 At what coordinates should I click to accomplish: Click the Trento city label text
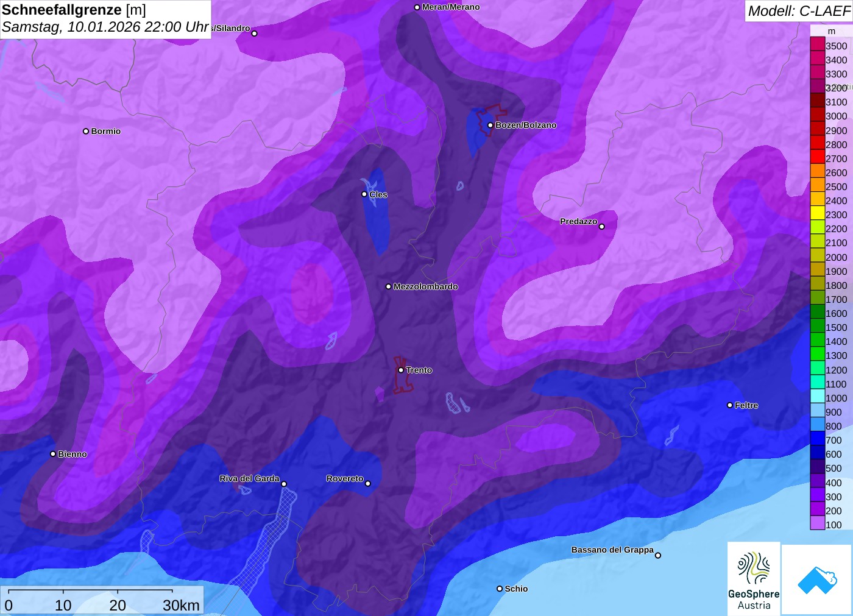[419, 370]
